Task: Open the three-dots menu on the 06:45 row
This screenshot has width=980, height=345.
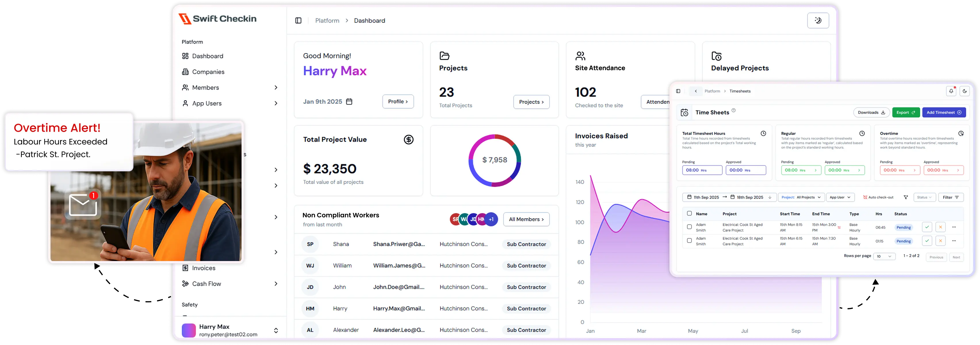Action: pyautogui.click(x=954, y=227)
